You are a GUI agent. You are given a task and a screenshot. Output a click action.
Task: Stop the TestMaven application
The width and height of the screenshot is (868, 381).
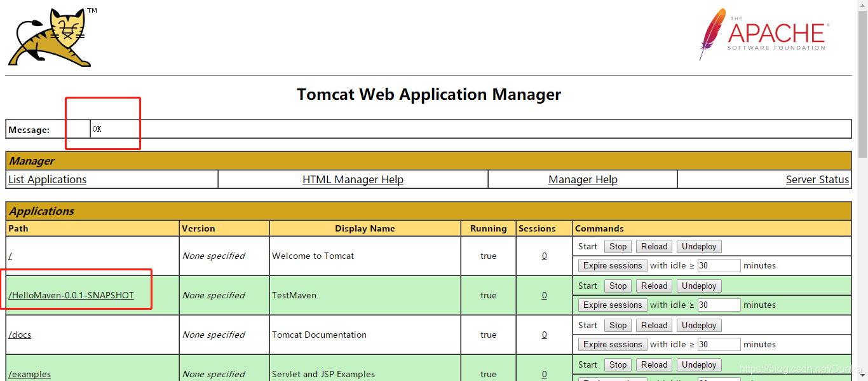coord(618,286)
